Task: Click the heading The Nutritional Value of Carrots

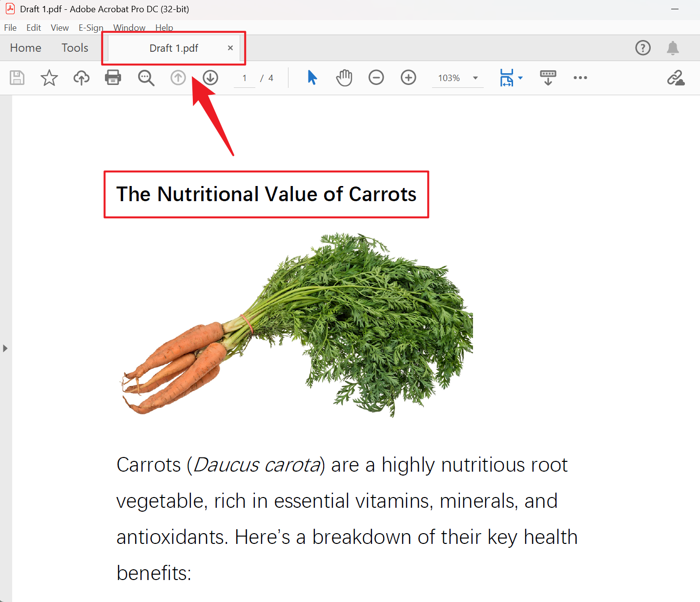Action: (x=266, y=194)
